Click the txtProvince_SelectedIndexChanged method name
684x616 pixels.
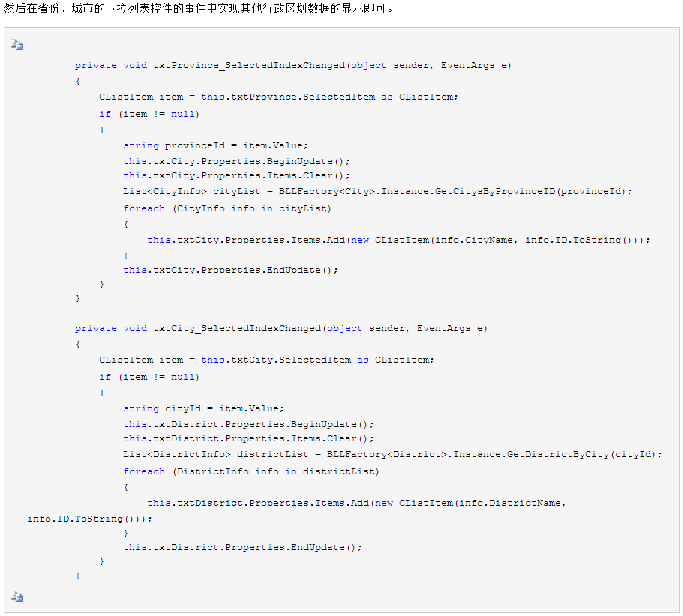249,65
